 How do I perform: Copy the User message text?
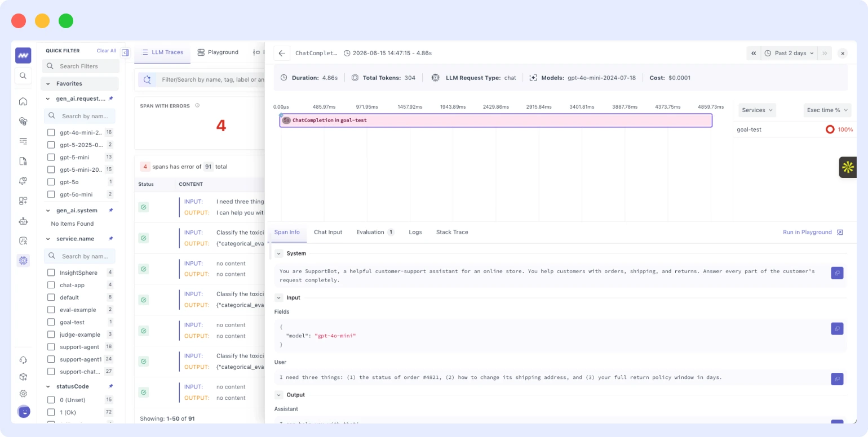click(837, 379)
